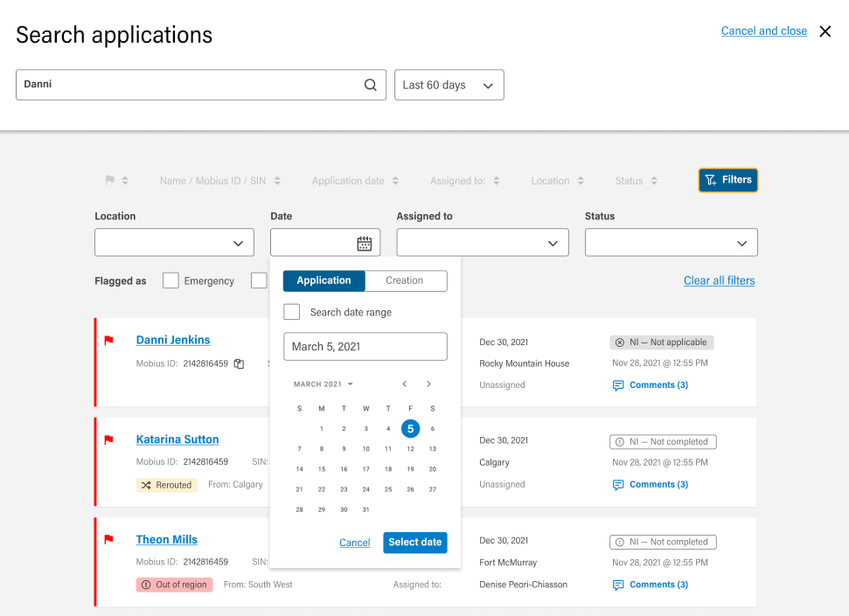Click the Filters button

click(728, 180)
